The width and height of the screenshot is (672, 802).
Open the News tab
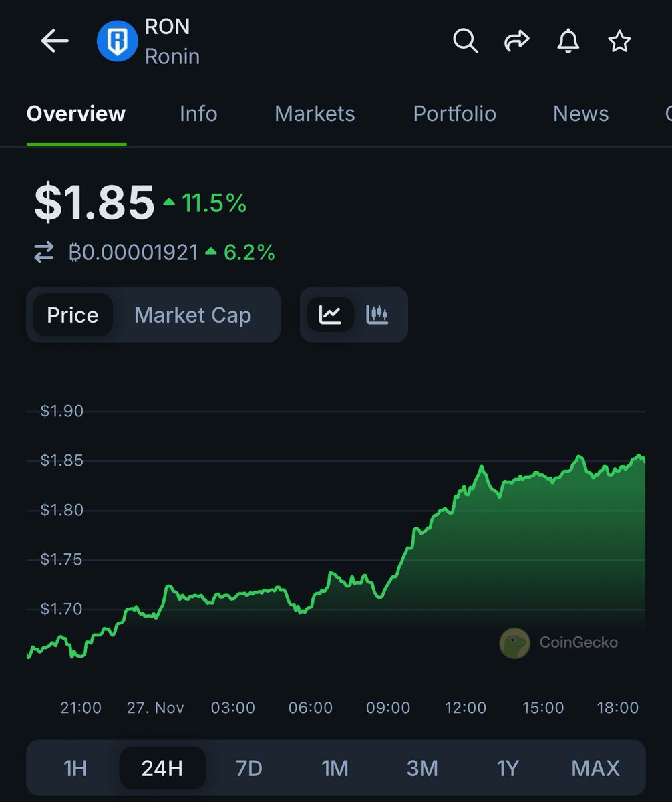580,114
